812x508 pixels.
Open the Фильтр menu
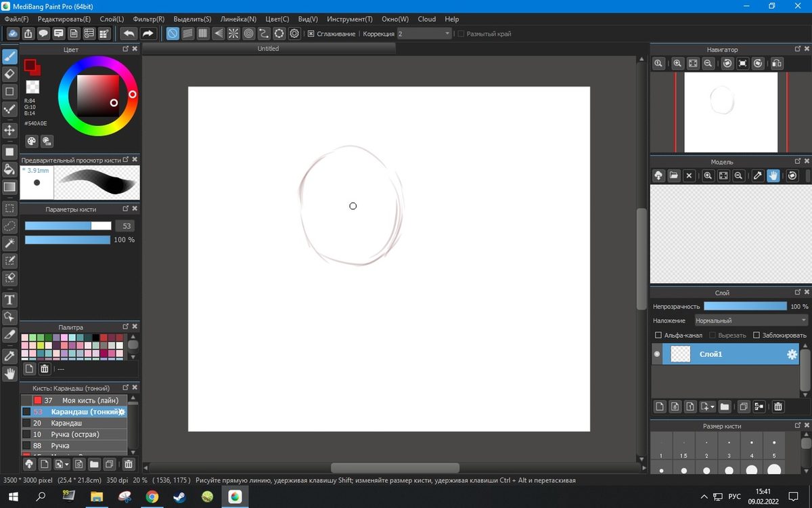pyautogui.click(x=147, y=19)
